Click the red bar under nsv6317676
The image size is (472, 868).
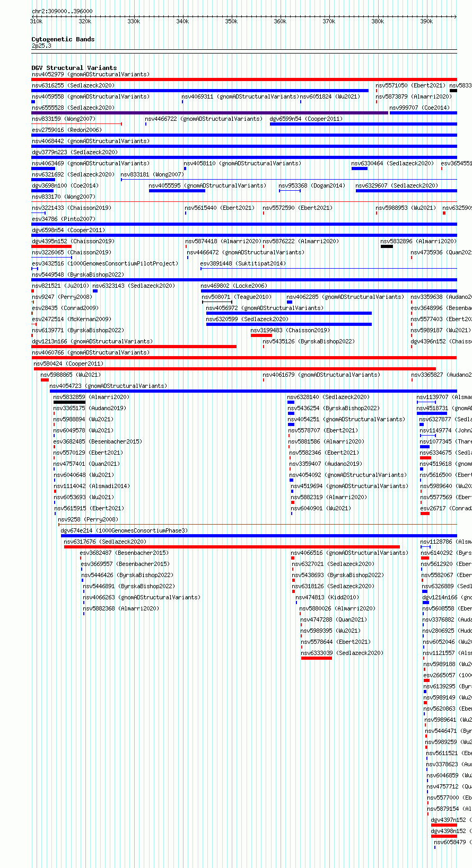(x=232, y=547)
